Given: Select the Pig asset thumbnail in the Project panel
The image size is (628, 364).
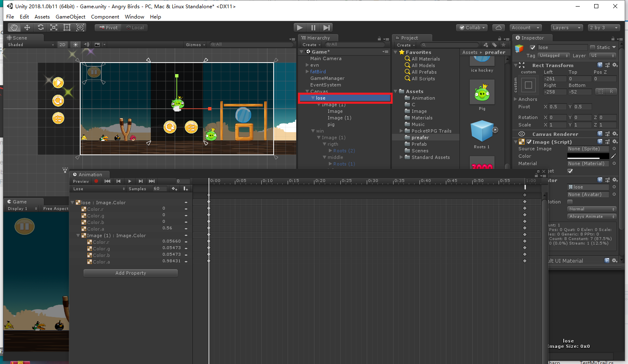Looking at the screenshot, I should 482,91.
